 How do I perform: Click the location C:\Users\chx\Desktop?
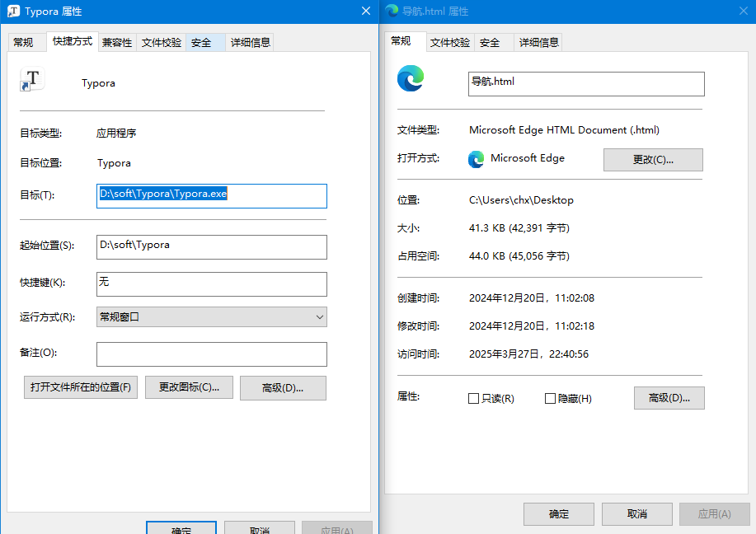point(521,200)
